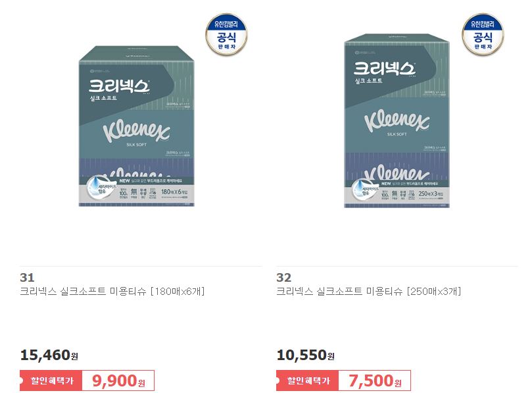Open the 크리넥스 실크소프트 미용티슈 [180매x6개] title link
This screenshot has height=393, width=532.
112,292
